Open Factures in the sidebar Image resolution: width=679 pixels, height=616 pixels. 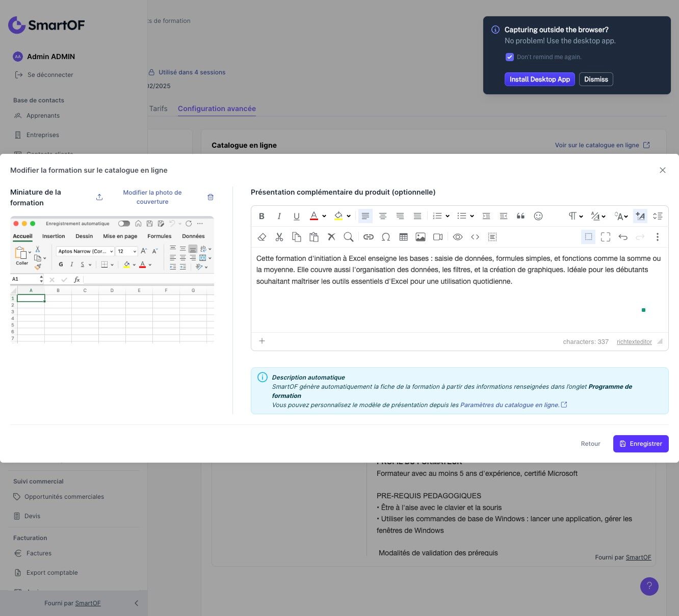[39, 553]
